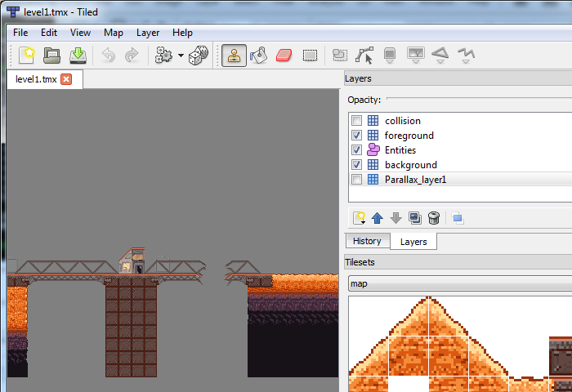The width and height of the screenshot is (572, 392).
Task: Uncheck the Entities layer visibility
Action: [x=356, y=150]
